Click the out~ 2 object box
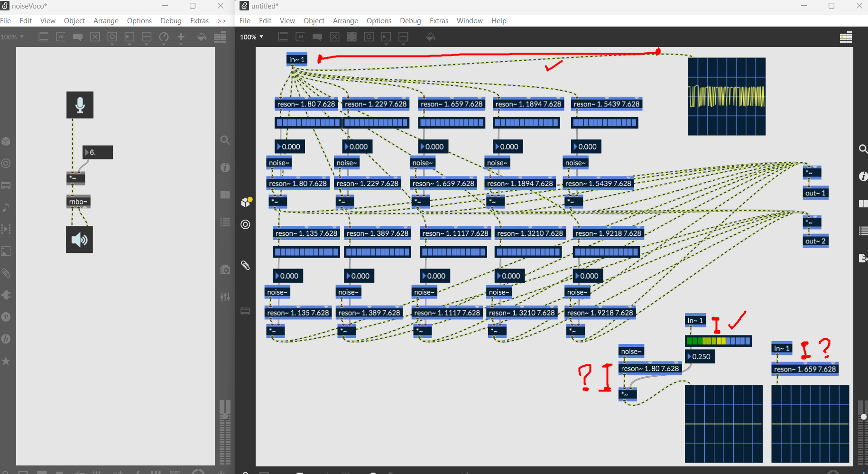 tap(815, 241)
